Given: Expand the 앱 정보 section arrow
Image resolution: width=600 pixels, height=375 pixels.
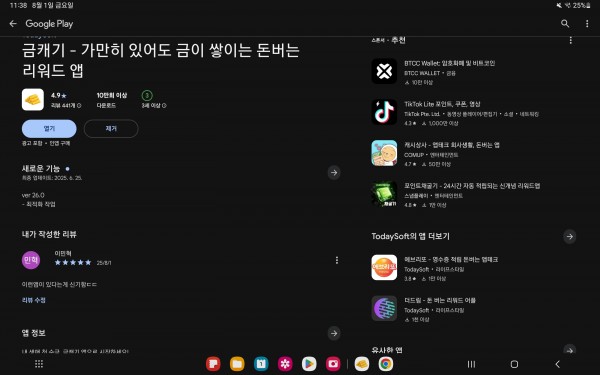Looking at the screenshot, I should (334, 333).
